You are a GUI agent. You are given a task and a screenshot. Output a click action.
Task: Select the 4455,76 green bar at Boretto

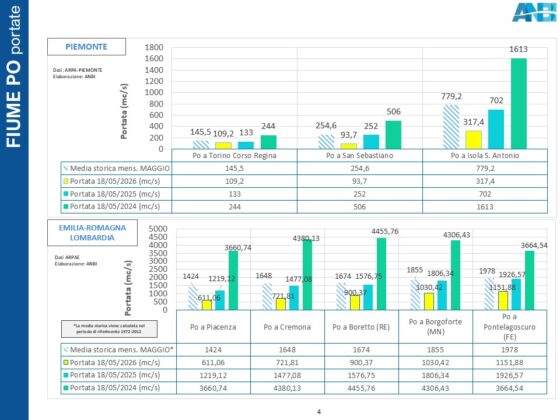pos(381,274)
